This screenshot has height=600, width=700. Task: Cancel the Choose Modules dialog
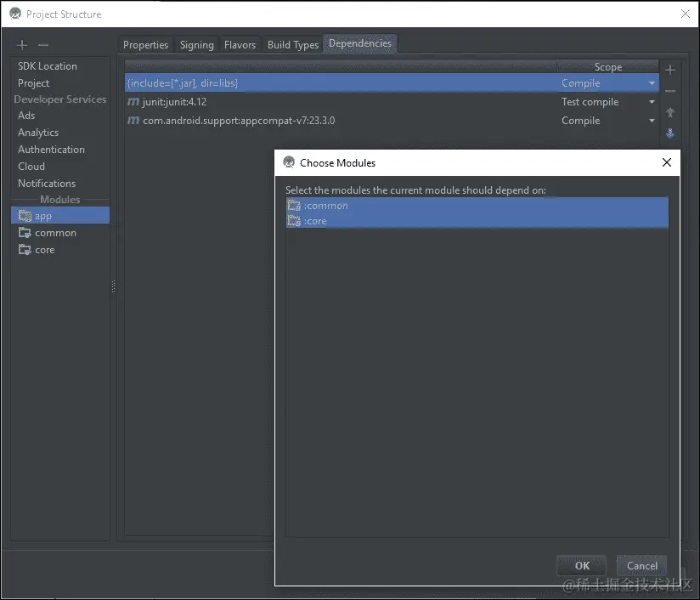pyautogui.click(x=641, y=565)
